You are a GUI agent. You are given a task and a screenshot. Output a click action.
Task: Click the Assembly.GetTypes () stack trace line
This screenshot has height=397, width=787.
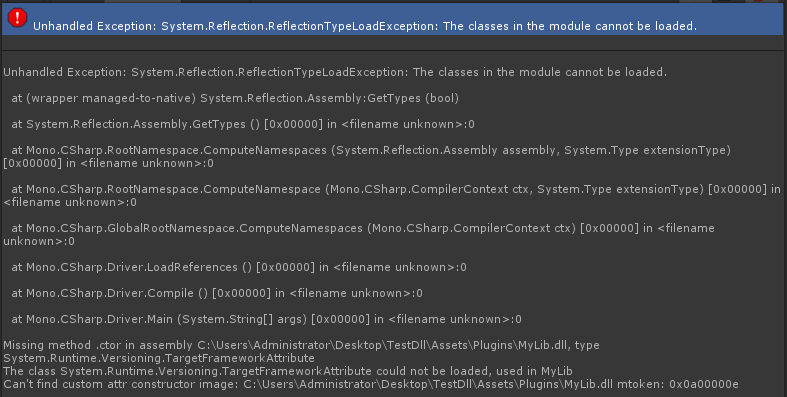(x=243, y=124)
